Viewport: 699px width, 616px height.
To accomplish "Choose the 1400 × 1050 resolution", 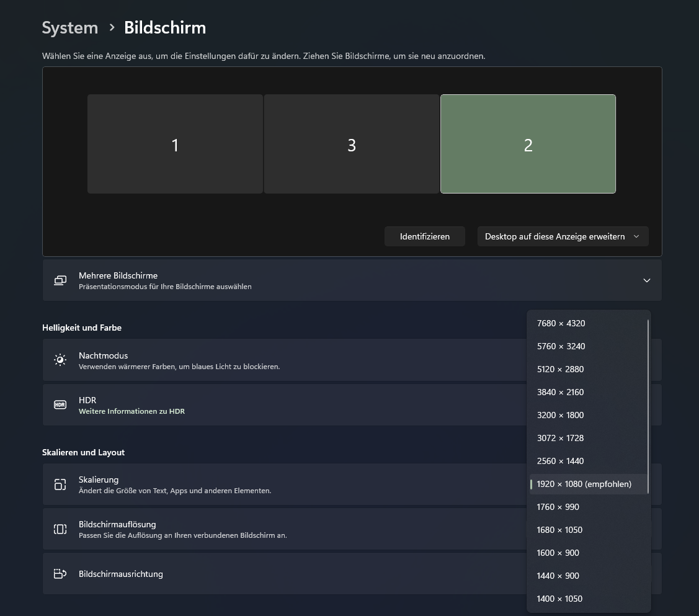I will [x=559, y=599].
